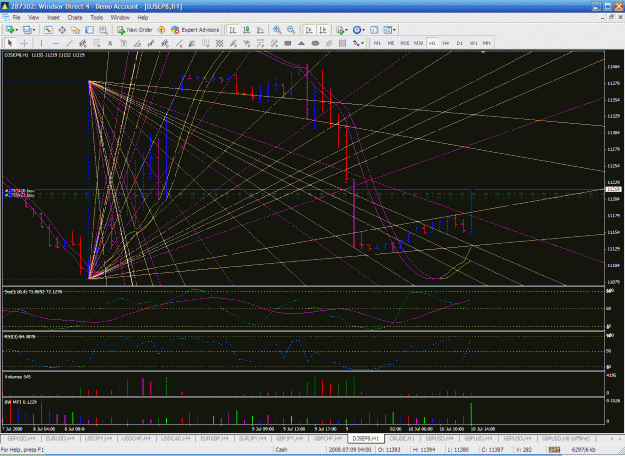Select the D1 timeframe button
Viewport: 625px width, 456px height.
460,43
